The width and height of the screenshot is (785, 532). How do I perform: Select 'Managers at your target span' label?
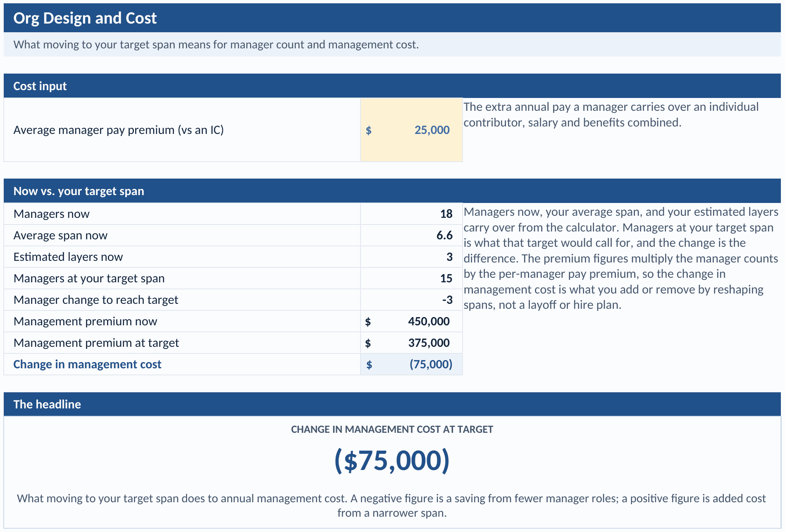[89, 278]
